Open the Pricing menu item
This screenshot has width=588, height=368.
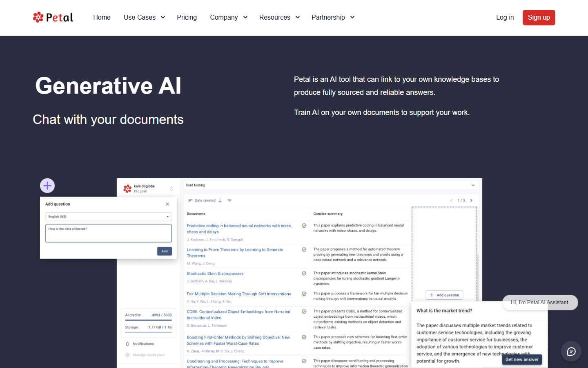tap(187, 17)
